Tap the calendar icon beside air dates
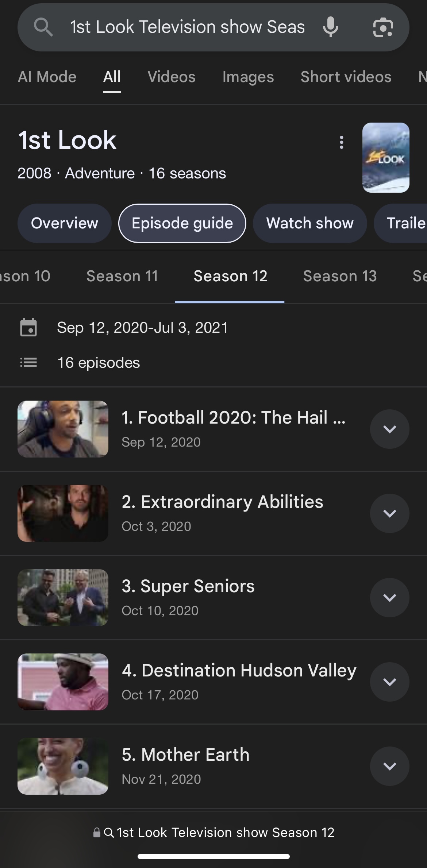Image resolution: width=427 pixels, height=868 pixels. click(28, 327)
